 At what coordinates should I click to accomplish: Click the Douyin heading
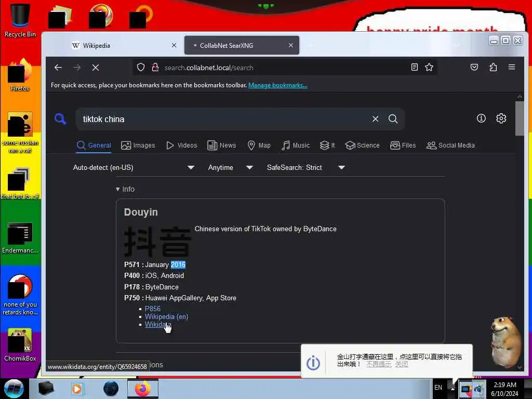[x=141, y=212]
